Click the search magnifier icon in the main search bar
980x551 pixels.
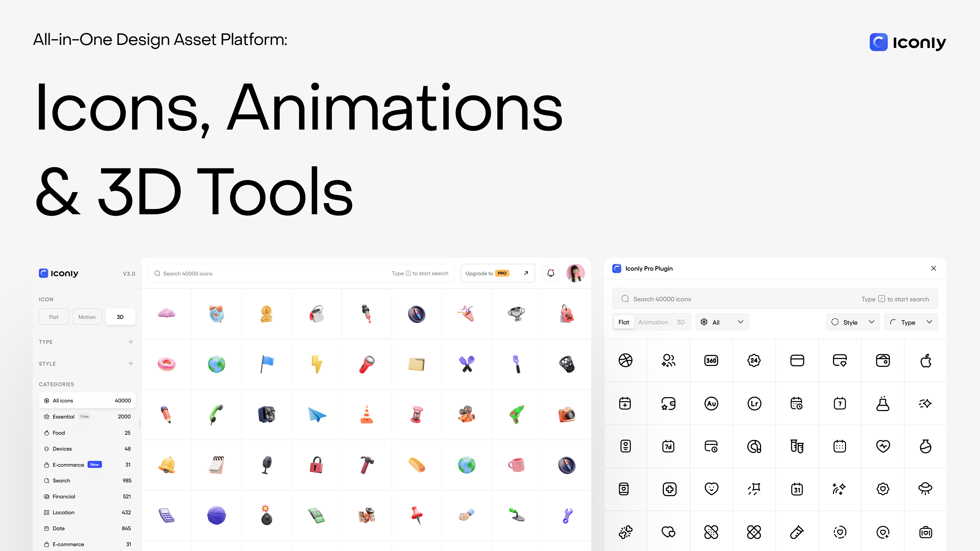click(157, 273)
